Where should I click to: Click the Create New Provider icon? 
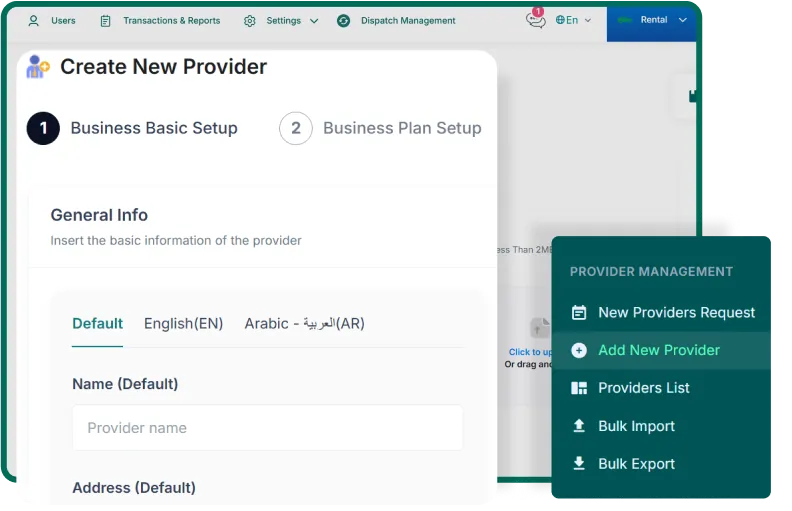38,67
